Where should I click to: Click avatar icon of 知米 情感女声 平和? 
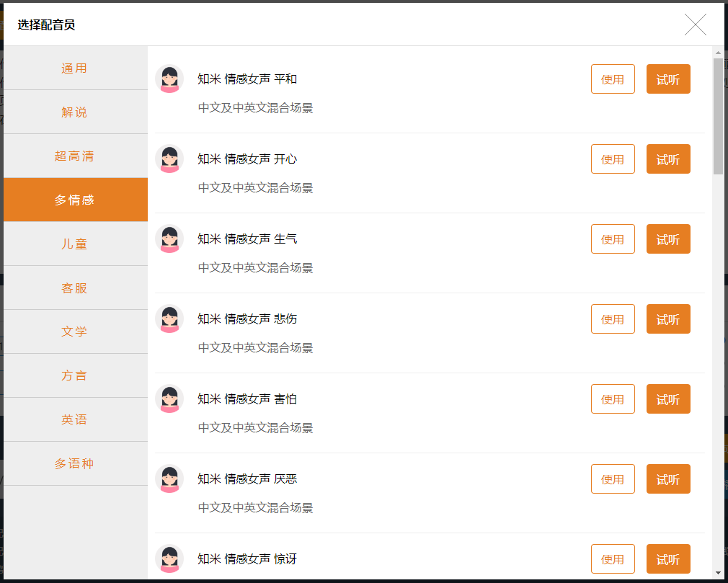tap(169, 79)
